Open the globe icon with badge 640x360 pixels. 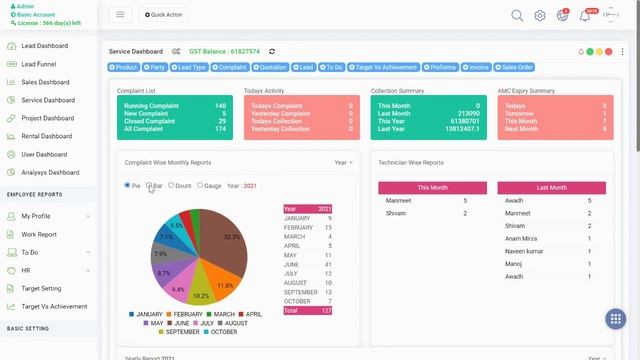tap(562, 15)
